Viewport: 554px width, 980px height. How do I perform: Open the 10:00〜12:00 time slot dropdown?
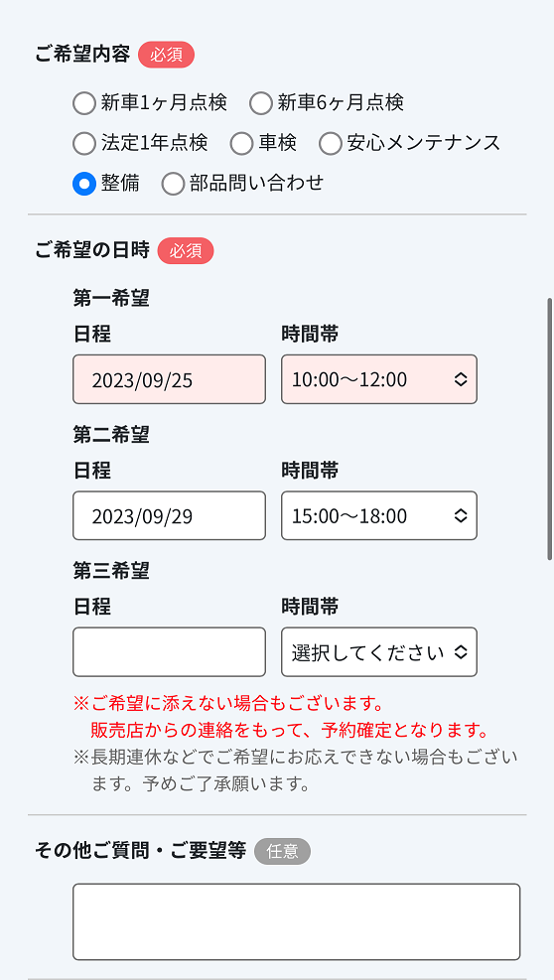point(379,379)
